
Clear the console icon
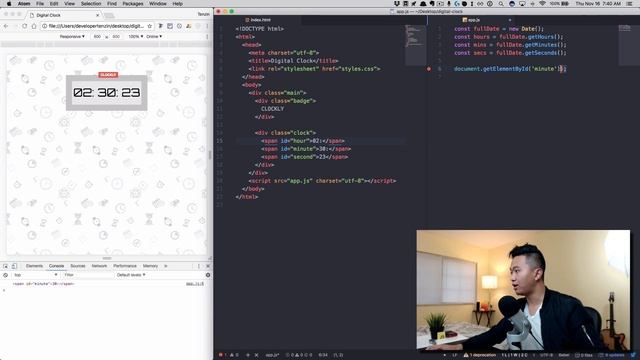[6, 275]
